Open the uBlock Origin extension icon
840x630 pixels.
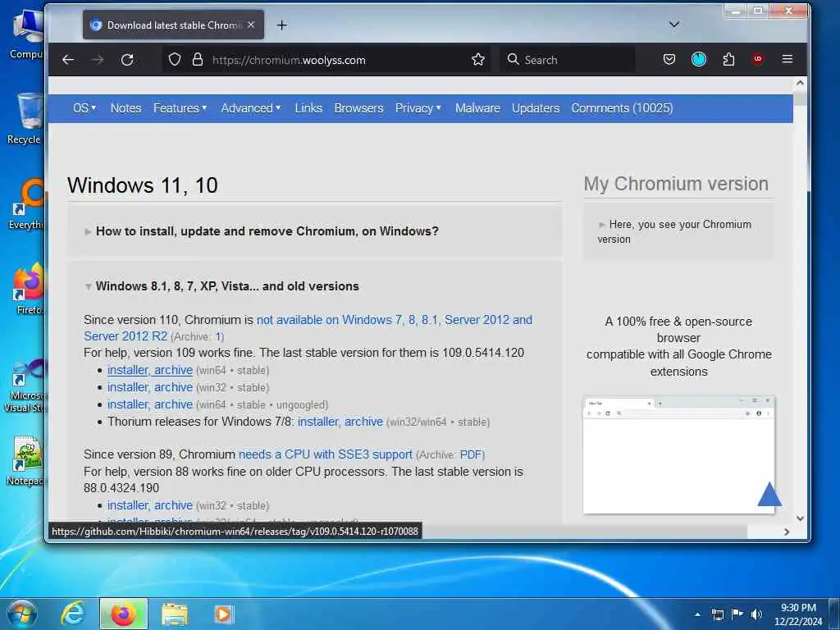pos(757,59)
